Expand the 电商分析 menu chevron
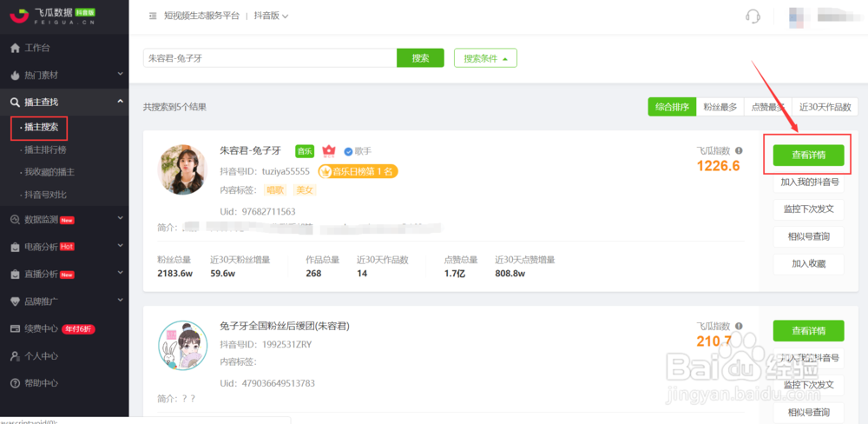This screenshot has height=424, width=868. click(x=120, y=246)
